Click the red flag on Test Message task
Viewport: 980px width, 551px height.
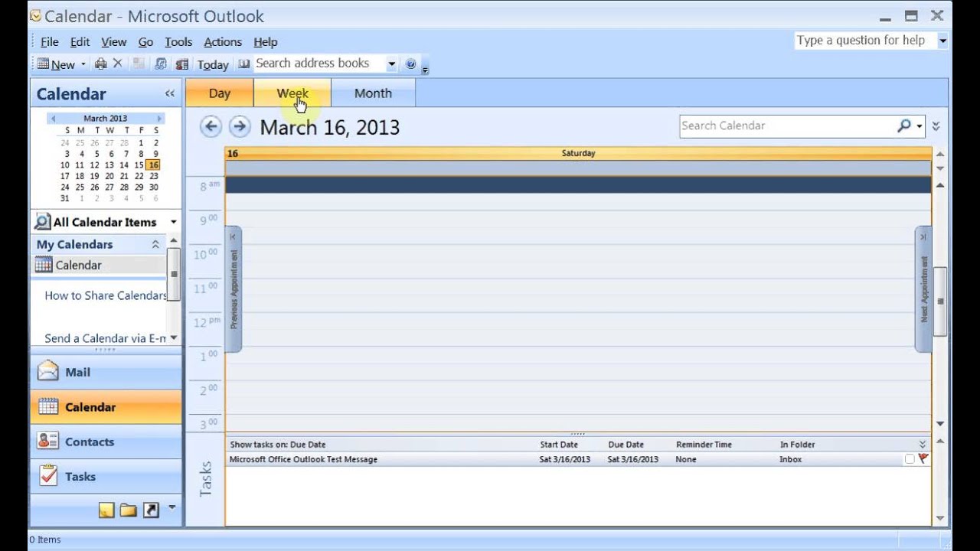click(x=923, y=459)
